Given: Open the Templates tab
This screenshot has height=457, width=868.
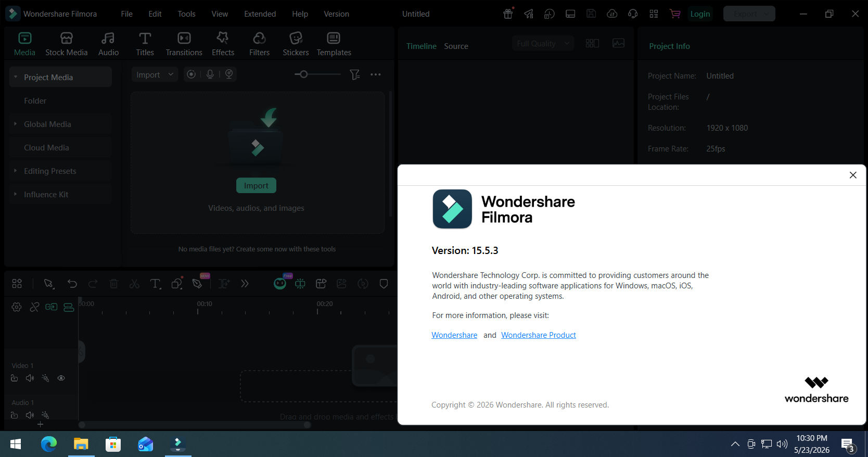Looking at the screenshot, I should tap(334, 44).
